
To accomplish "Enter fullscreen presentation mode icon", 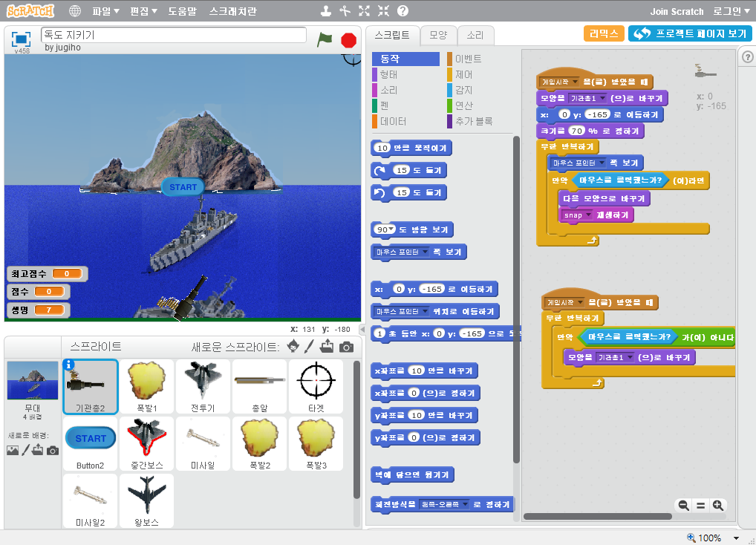I will 21,39.
